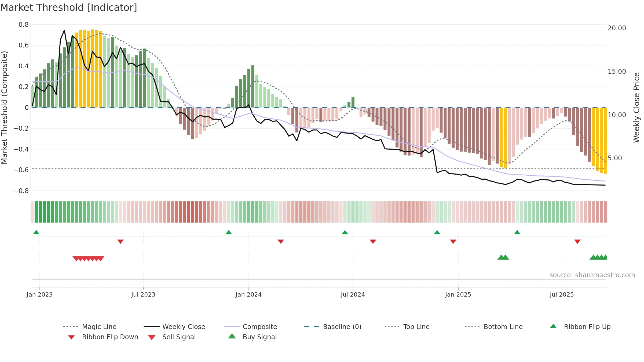The height and width of the screenshot is (362, 644).
Task: Click the green triangle icon beside Buy Signal
Action: (232, 336)
